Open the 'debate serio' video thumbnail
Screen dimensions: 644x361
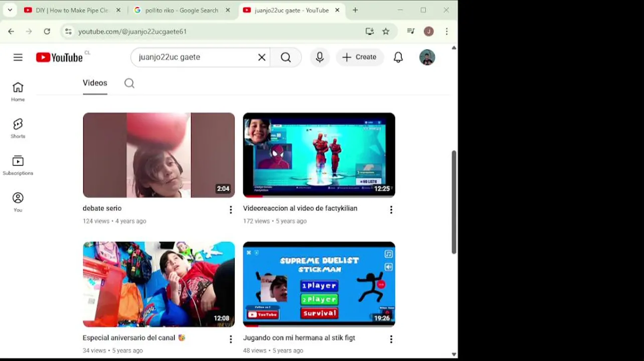(x=158, y=155)
